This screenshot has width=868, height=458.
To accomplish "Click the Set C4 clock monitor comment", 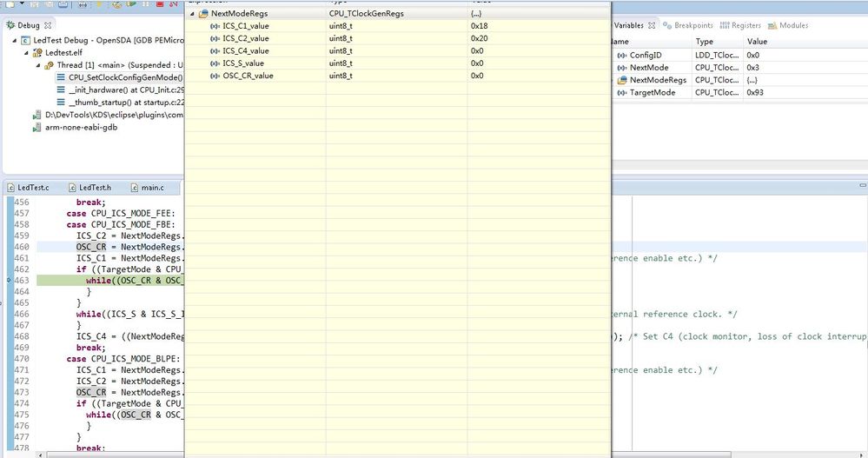I will 748,336.
